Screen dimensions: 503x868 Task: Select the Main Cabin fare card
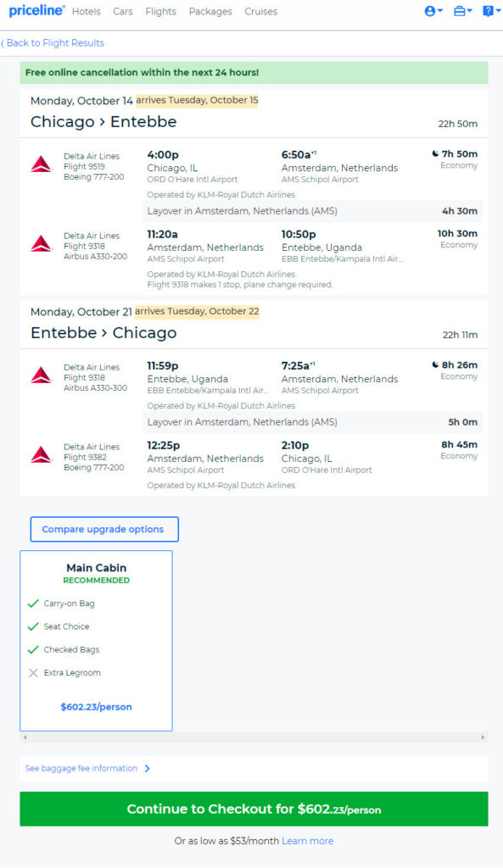coord(97,641)
